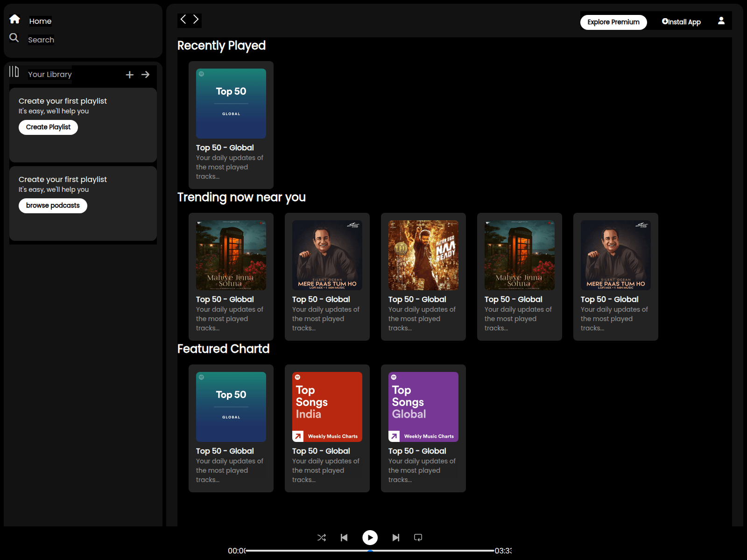Open Top 50 Global cover in Featured Charts
Screen dimensions: 747x560
click(231, 407)
